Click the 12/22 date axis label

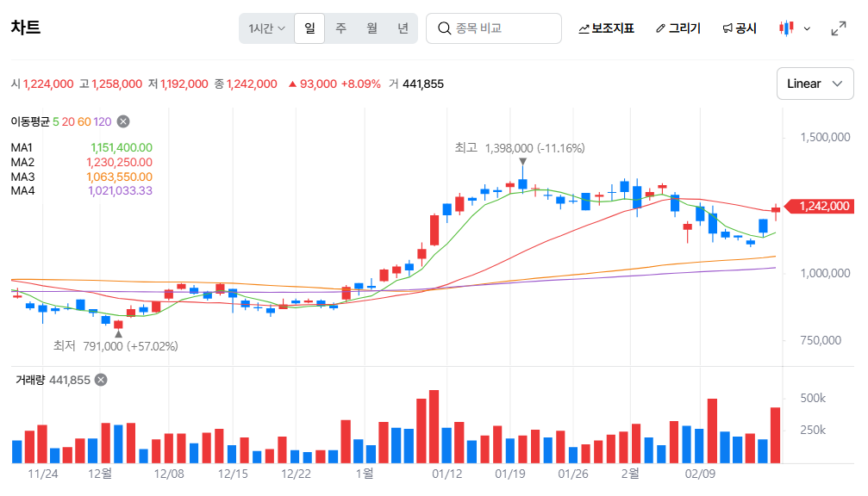pyautogui.click(x=296, y=474)
